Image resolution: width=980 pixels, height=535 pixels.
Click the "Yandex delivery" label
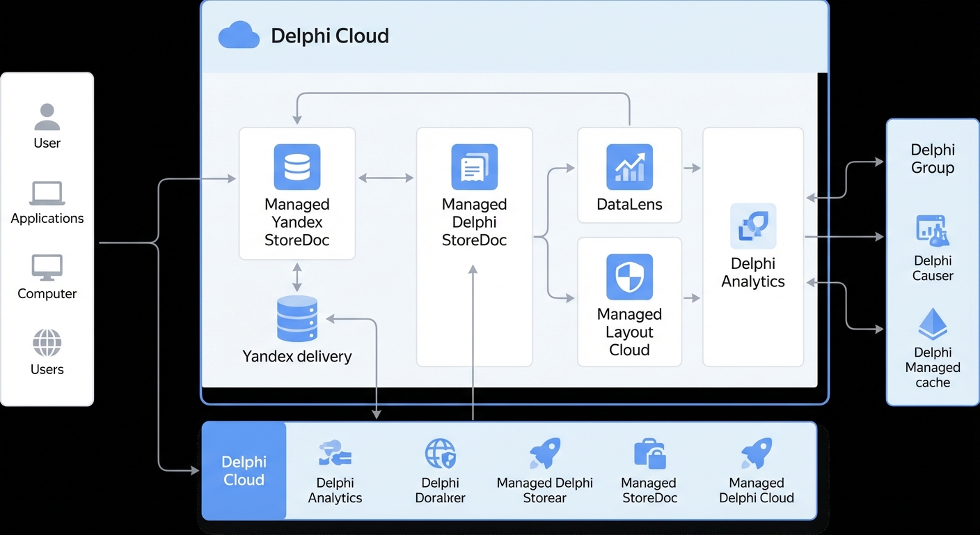pos(297,357)
